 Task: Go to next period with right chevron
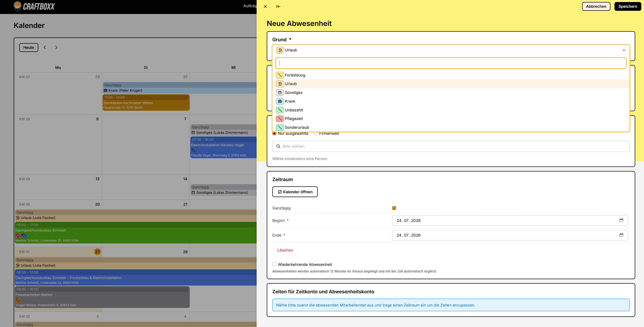(x=56, y=48)
